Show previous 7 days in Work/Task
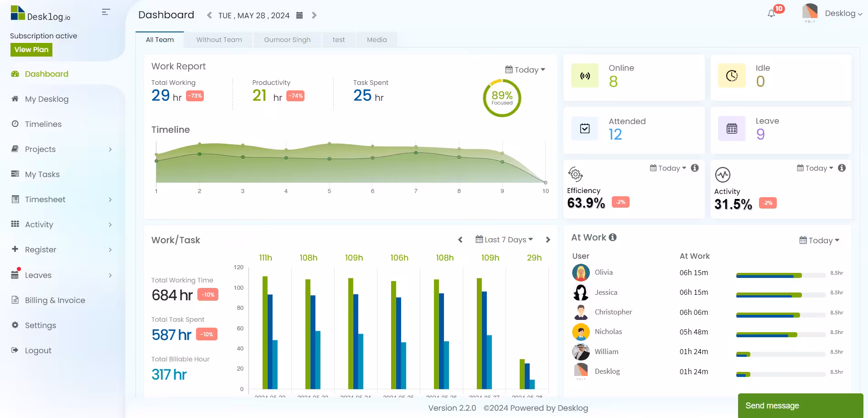868x418 pixels. (x=460, y=240)
